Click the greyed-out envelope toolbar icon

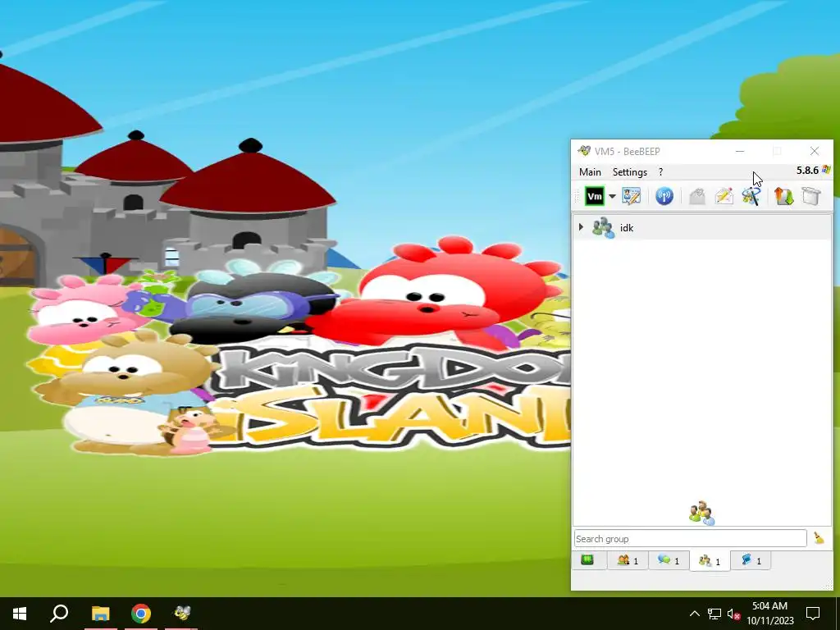[x=697, y=196]
